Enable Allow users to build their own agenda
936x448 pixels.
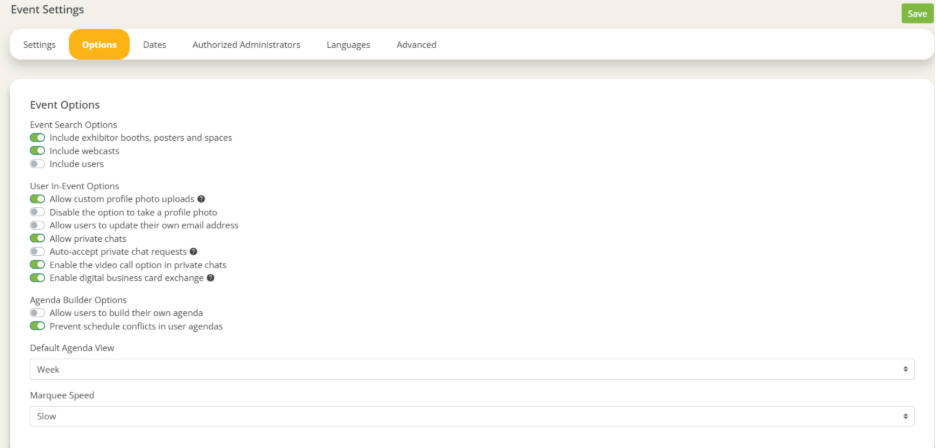click(37, 313)
